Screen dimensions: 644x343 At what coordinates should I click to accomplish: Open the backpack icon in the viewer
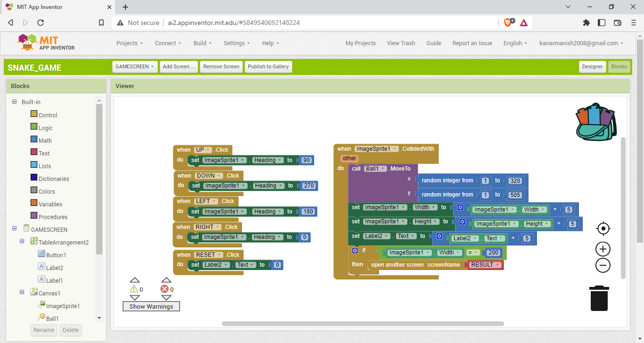click(596, 122)
